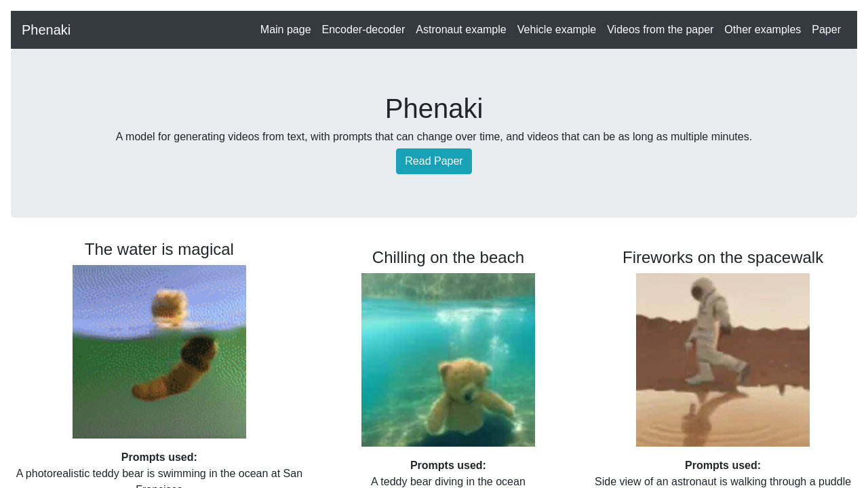868x488 pixels.
Task: View Videos from the paper
Action: tap(660, 28)
